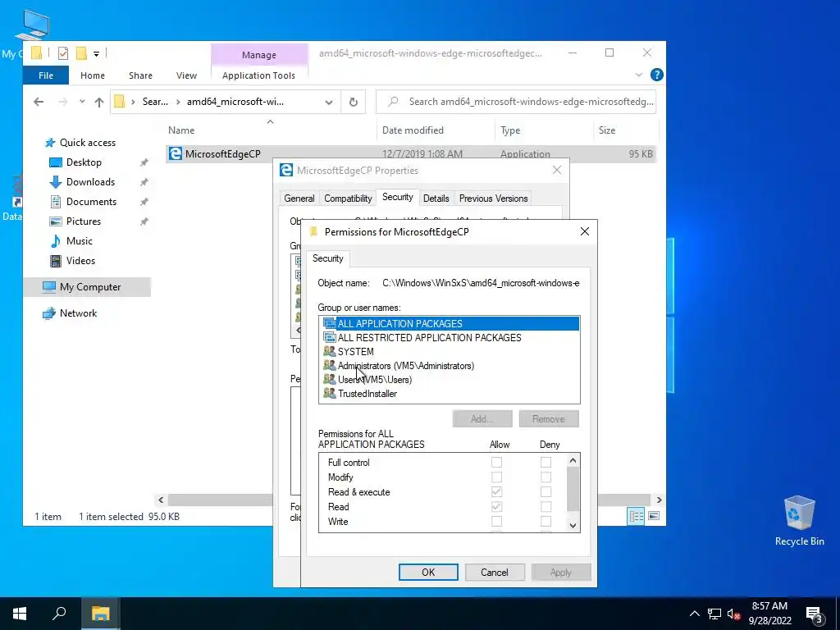Open taskbar search magnifier

pyautogui.click(x=59, y=614)
